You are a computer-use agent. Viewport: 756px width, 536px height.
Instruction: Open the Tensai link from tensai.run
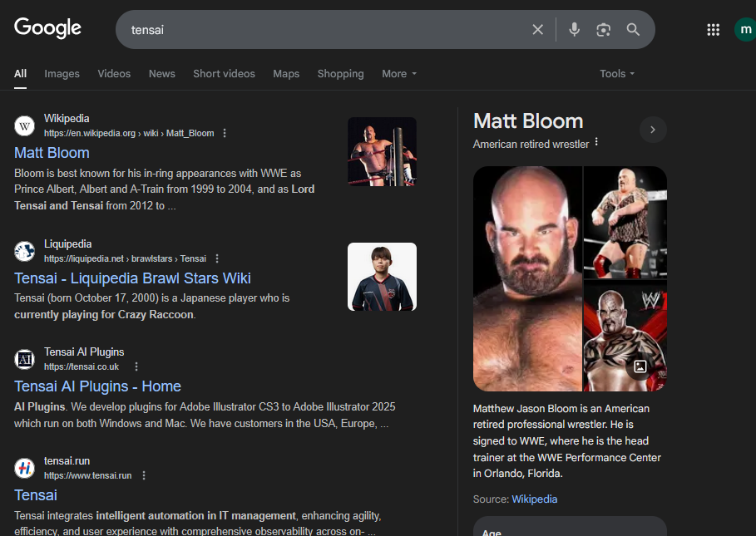[x=36, y=495]
